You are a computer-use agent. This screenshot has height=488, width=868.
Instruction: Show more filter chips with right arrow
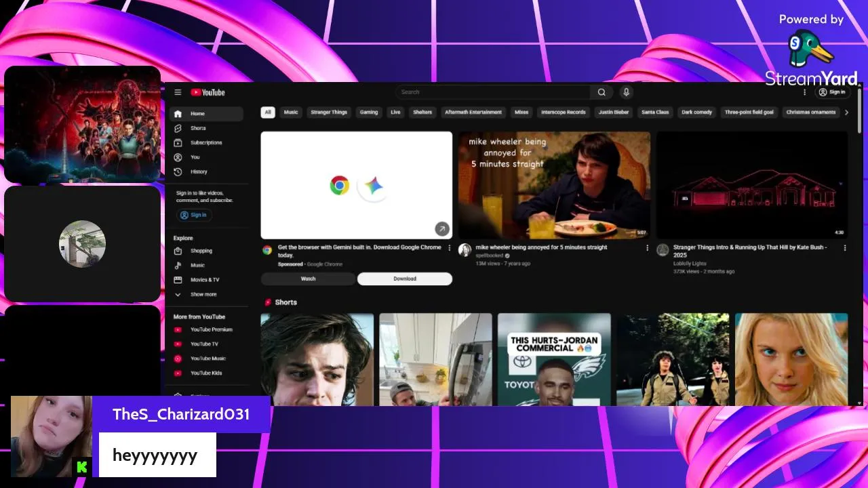846,113
